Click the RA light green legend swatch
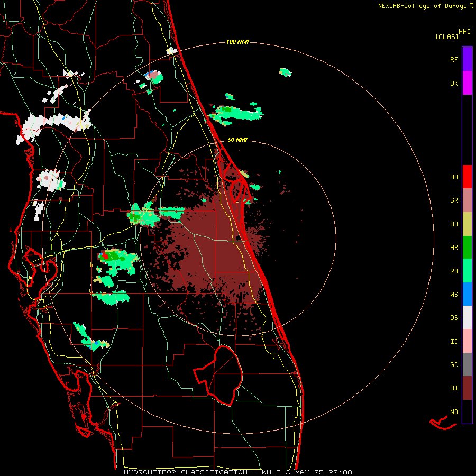Viewport: 476px width, 476px height. coord(467,271)
